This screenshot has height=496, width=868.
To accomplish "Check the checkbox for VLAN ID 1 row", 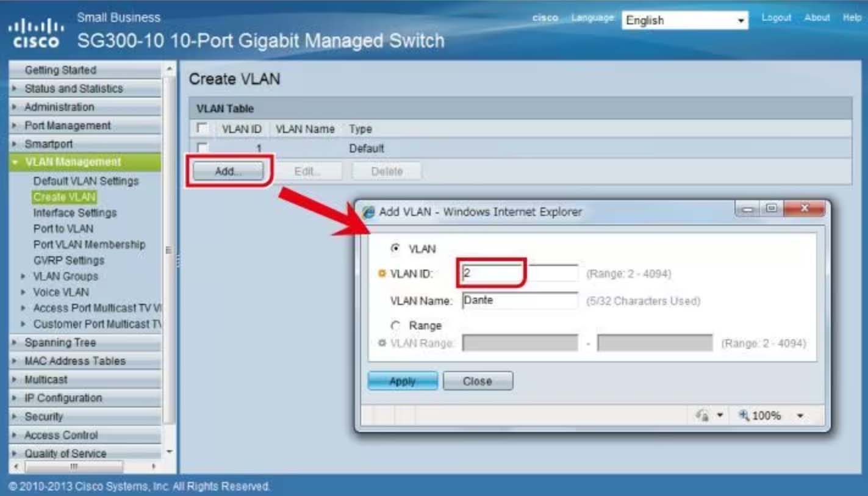I will [x=203, y=148].
